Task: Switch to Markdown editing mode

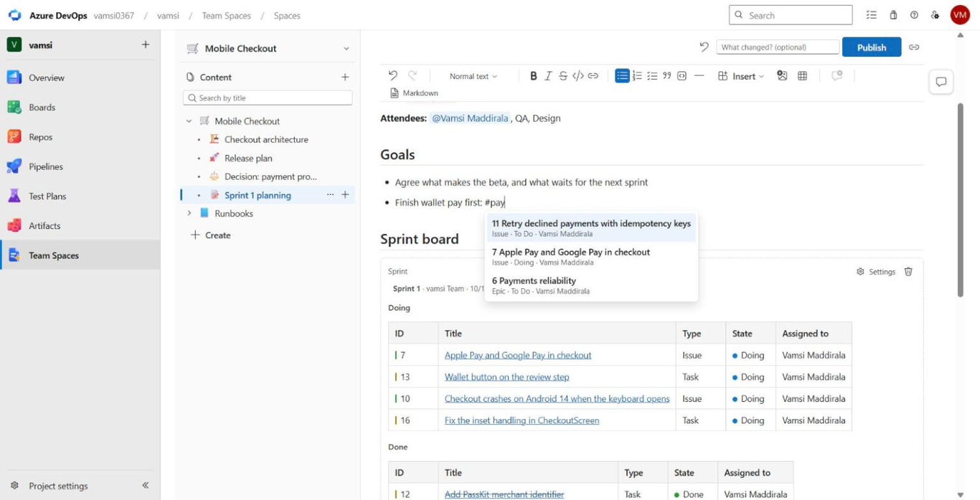Action: (x=414, y=93)
